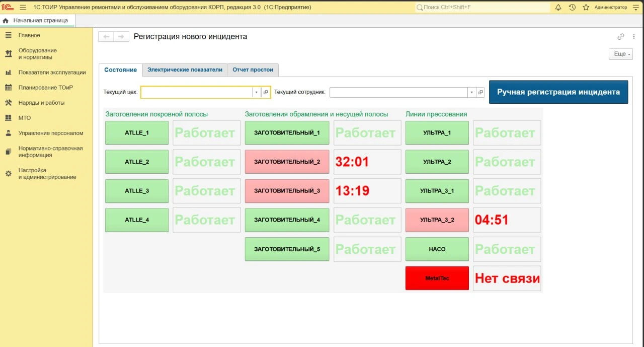Click the 32:01 downtime timer text
Viewport: 644px width, 347px height.
coord(352,162)
